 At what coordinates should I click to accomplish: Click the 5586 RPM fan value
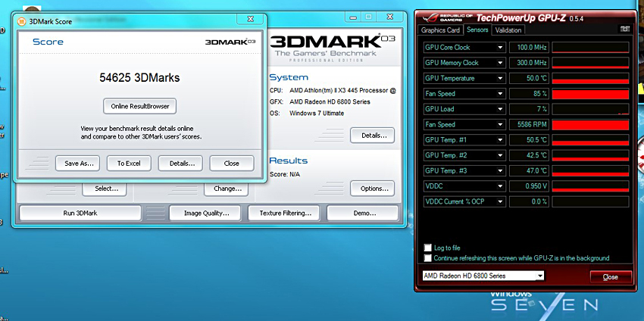point(529,124)
